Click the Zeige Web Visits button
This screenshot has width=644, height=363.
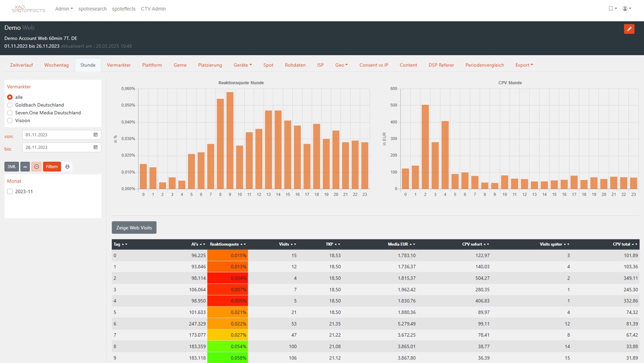pyautogui.click(x=134, y=228)
